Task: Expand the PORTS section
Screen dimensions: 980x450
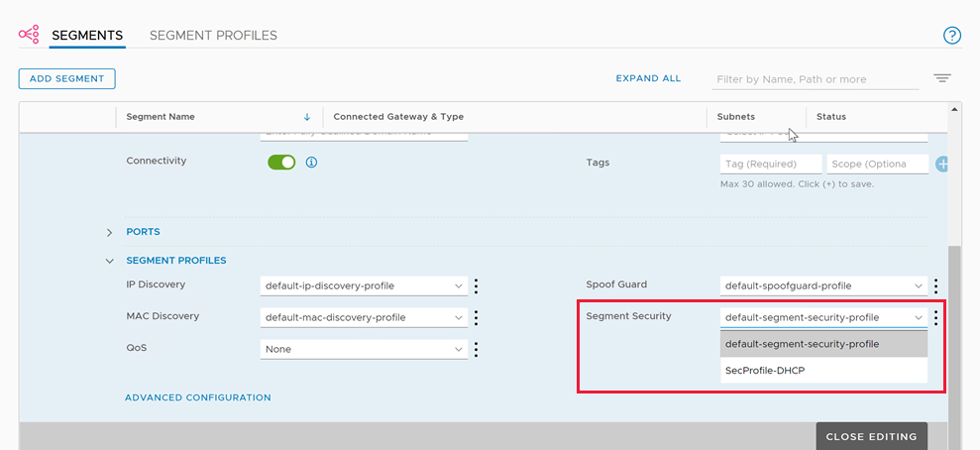Action: tap(110, 232)
